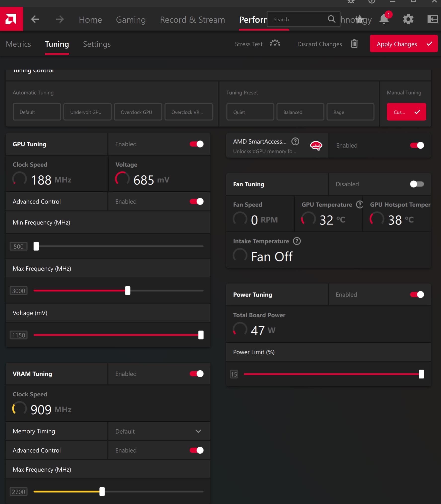This screenshot has width=441, height=504.
Task: Select Balanced tuning preset
Action: click(x=300, y=112)
